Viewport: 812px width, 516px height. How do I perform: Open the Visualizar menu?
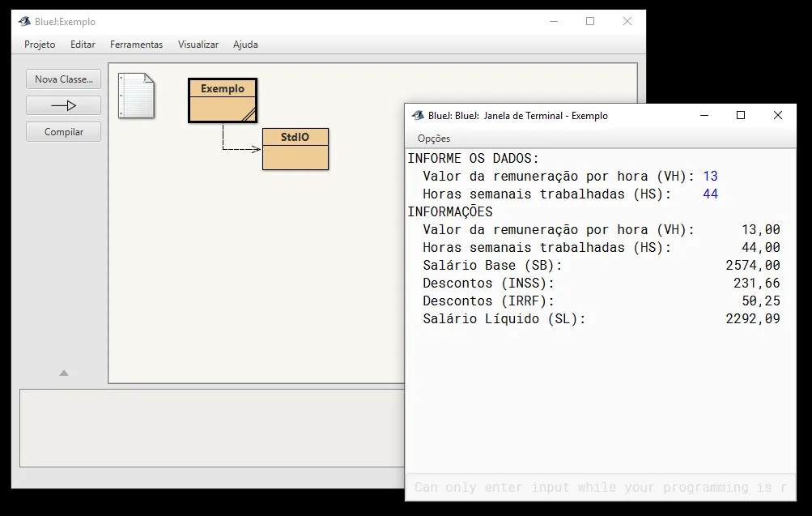click(198, 45)
